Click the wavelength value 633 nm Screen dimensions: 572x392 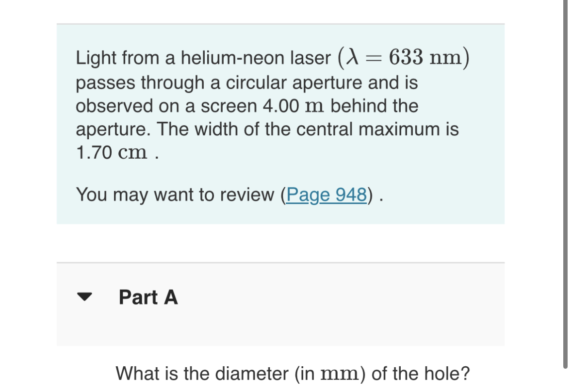(x=425, y=57)
